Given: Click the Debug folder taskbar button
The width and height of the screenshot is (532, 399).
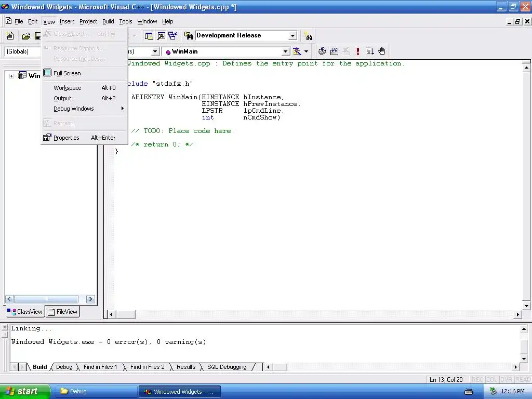Looking at the screenshot, I should (96, 392).
